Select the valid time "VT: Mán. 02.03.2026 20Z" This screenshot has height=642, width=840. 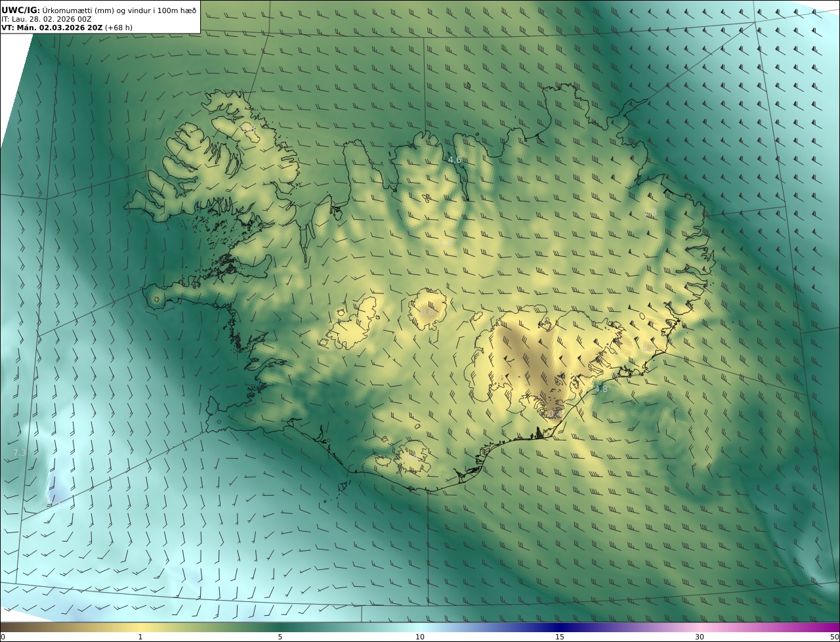click(52, 28)
